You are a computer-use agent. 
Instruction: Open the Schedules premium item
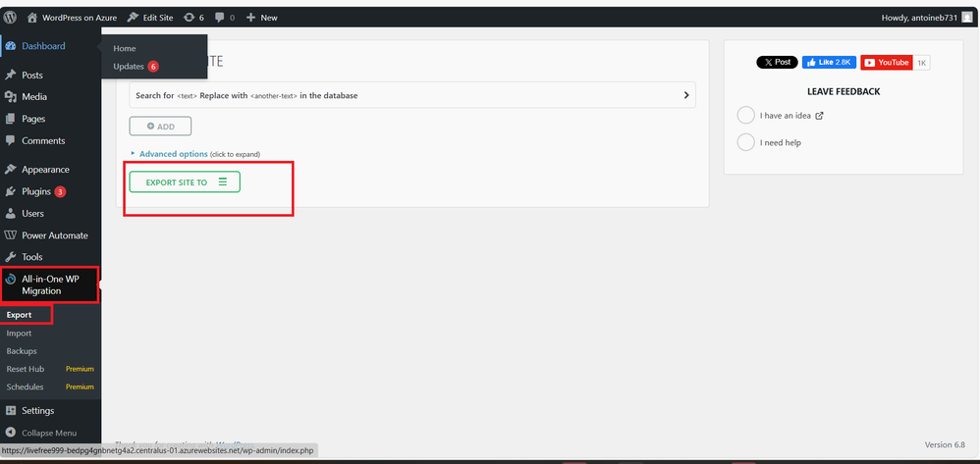(50, 387)
